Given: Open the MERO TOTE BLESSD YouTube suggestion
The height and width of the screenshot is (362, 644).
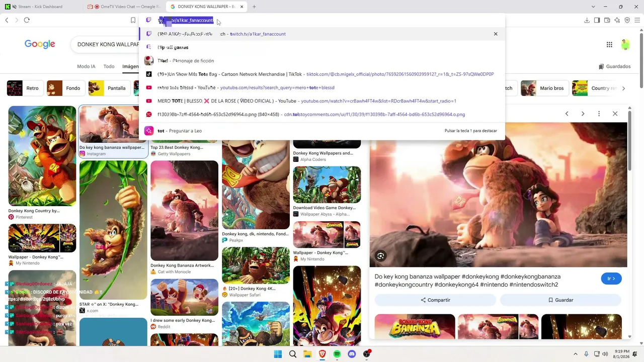Looking at the screenshot, I should 322,101.
